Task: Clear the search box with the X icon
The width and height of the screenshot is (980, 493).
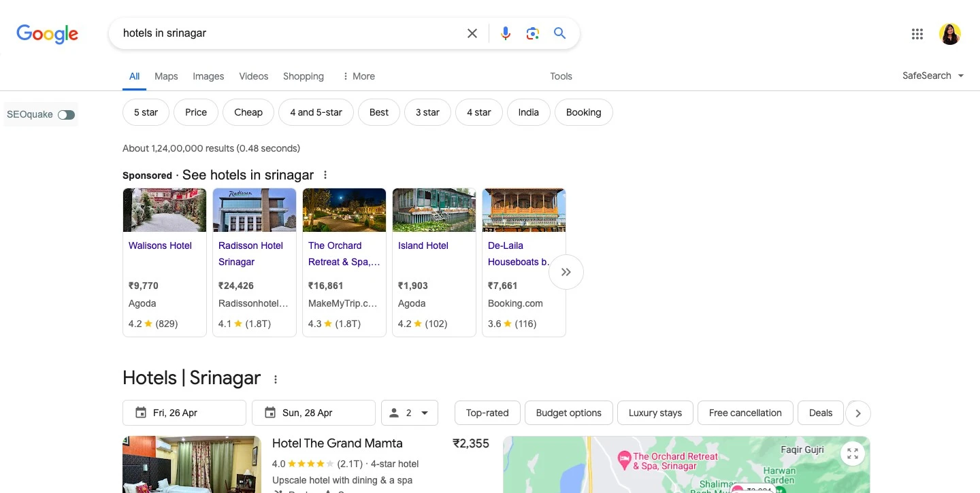Action: pos(472,33)
